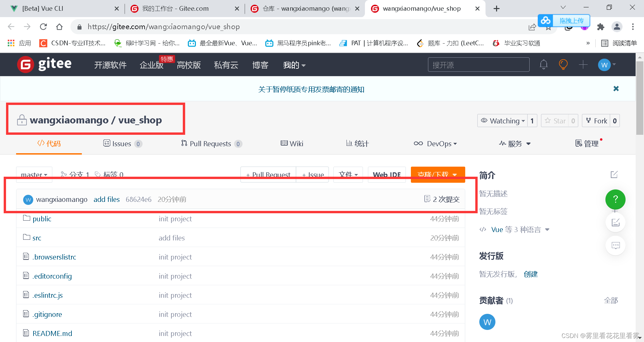Viewport: 644px width, 342px height.
Task: Click the contributor avatar W
Action: click(487, 322)
